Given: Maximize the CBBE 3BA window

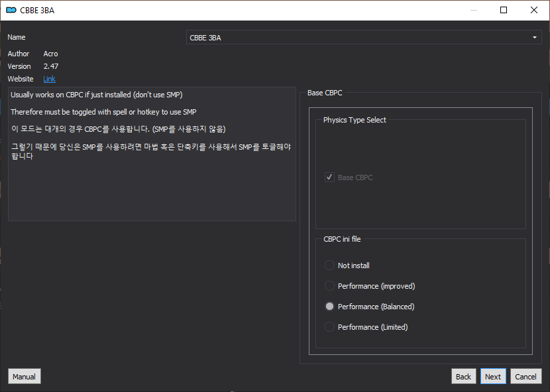Looking at the screenshot, I should click(504, 10).
